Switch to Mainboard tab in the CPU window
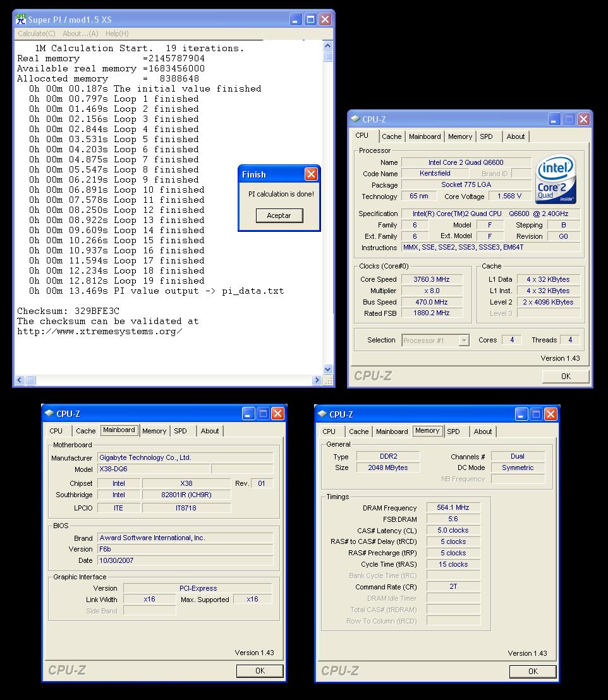This screenshot has width=608, height=700. click(x=425, y=136)
